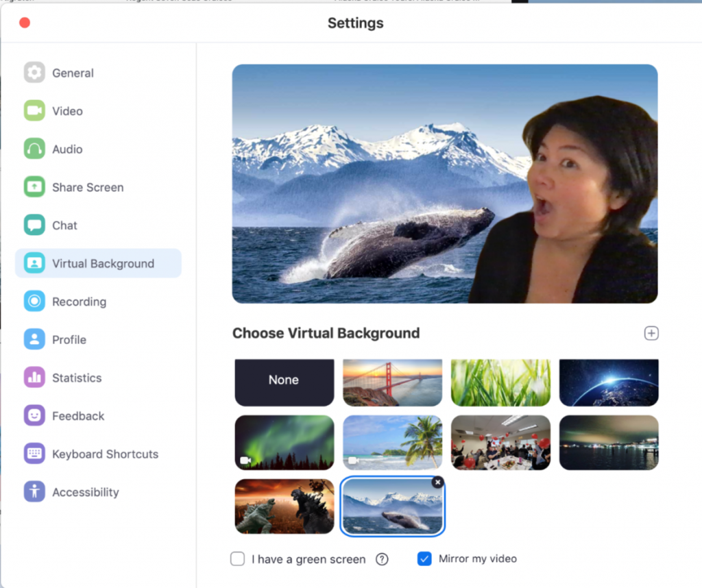Select the Statistics bar chart icon
The image size is (702, 588).
click(34, 378)
